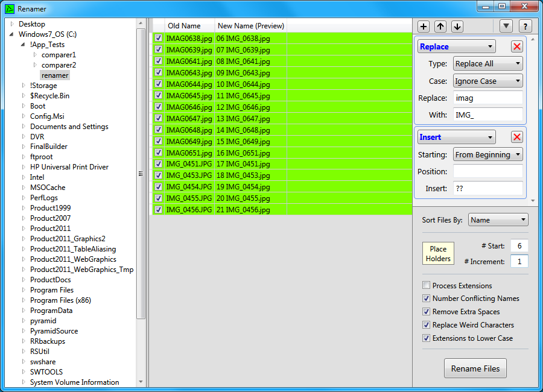Image resolution: width=543 pixels, height=392 pixels.
Task: Add a new rename rule with the plus icon
Action: (x=423, y=26)
